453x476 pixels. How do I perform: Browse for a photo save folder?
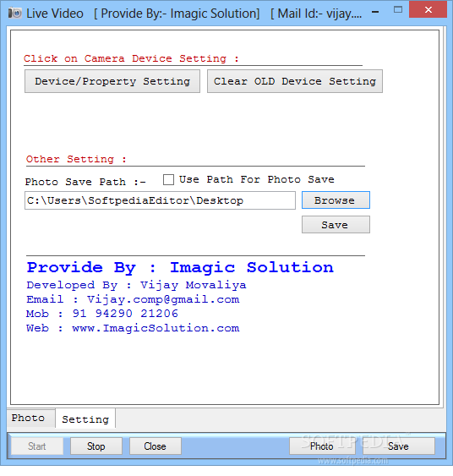pyautogui.click(x=336, y=200)
